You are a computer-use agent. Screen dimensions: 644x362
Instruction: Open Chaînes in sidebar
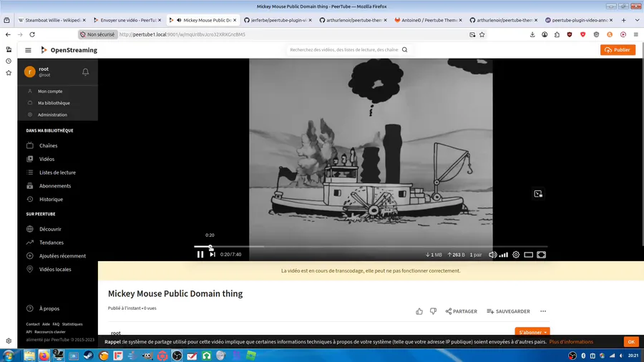(48, 146)
